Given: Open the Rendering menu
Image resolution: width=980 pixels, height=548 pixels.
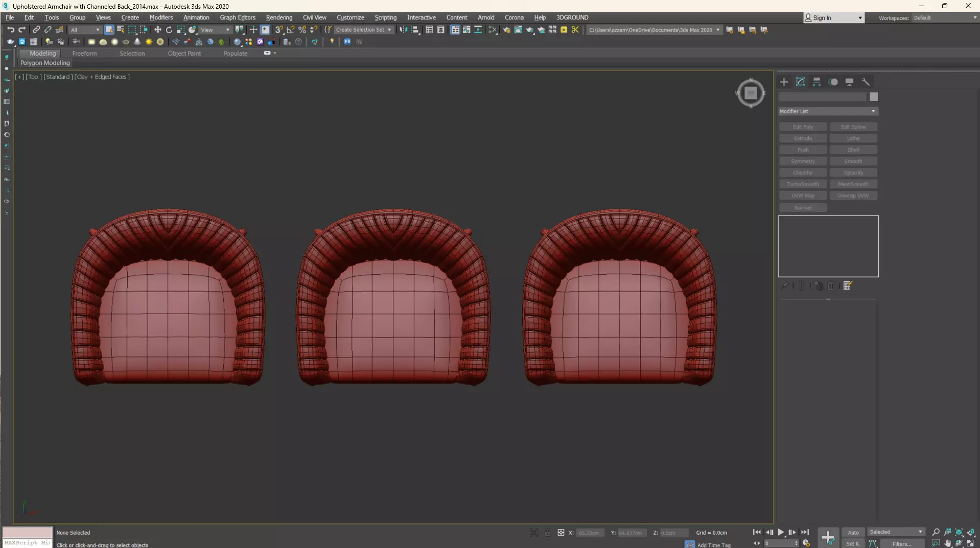Looking at the screenshot, I should click(x=279, y=17).
